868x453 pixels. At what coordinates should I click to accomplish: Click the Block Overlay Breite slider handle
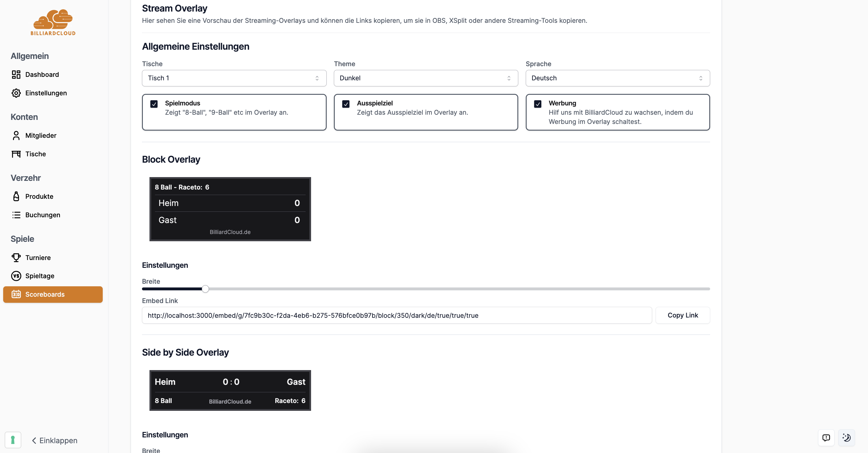(x=205, y=289)
